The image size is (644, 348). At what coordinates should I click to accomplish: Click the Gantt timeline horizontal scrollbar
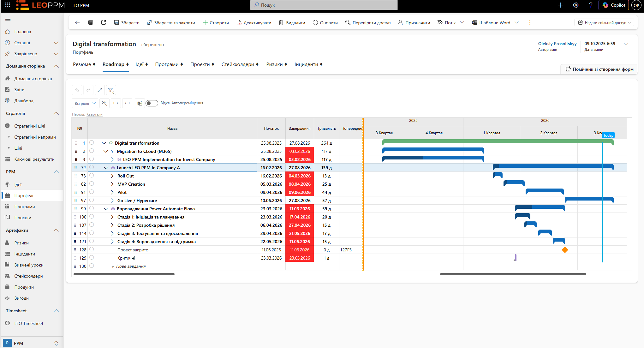[x=513, y=274]
